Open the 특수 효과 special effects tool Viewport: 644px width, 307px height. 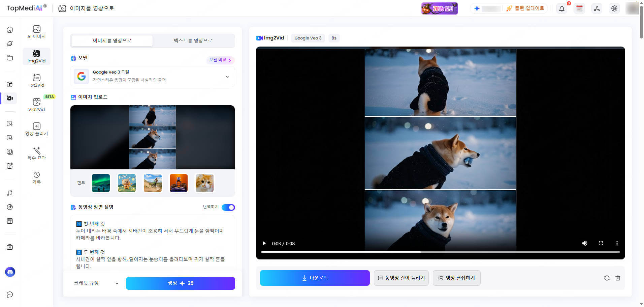click(x=36, y=153)
